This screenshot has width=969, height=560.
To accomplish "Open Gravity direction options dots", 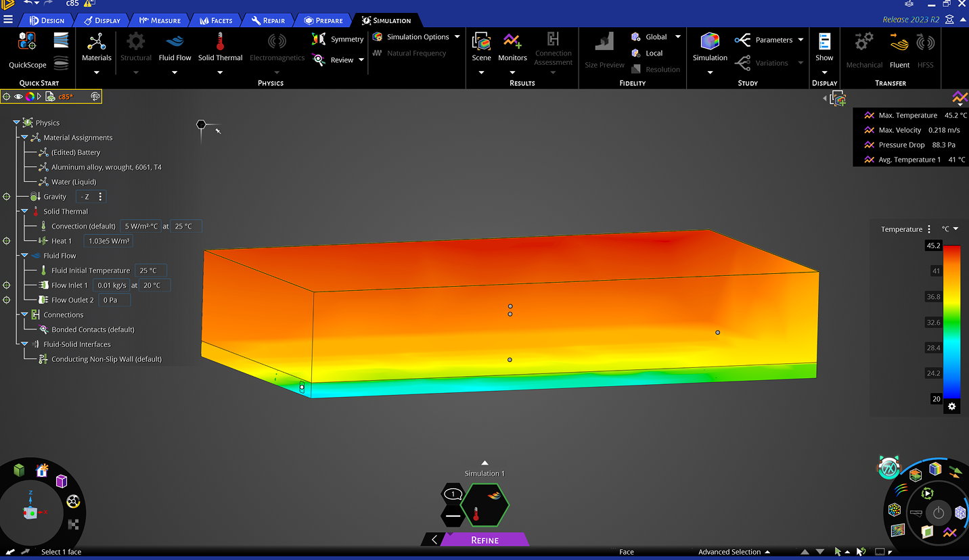I will 100,197.
